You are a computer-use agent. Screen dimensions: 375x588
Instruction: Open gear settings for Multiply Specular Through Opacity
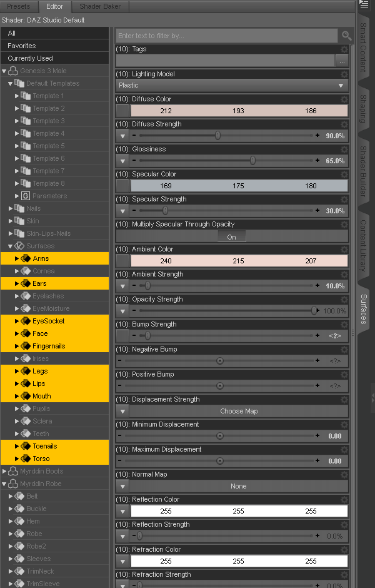[x=344, y=224]
